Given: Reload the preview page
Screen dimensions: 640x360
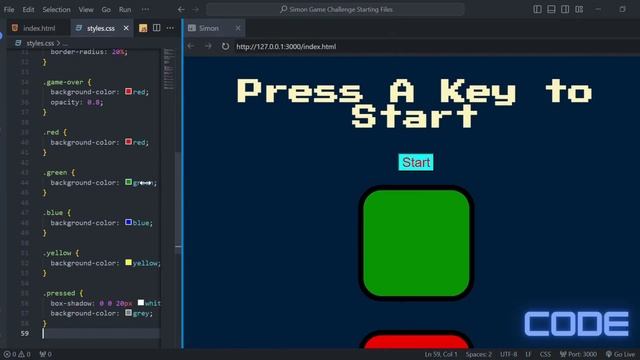Looking at the screenshot, I should pos(225,46).
